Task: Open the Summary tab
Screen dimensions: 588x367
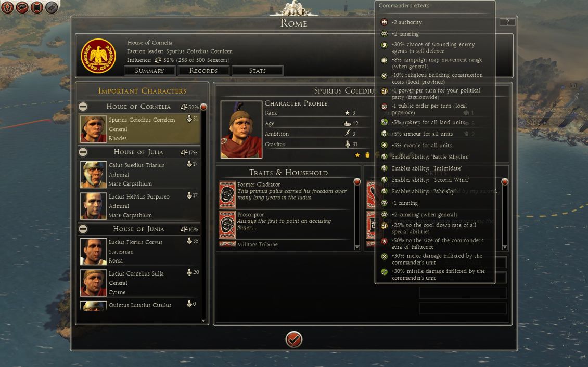Action: (x=150, y=70)
